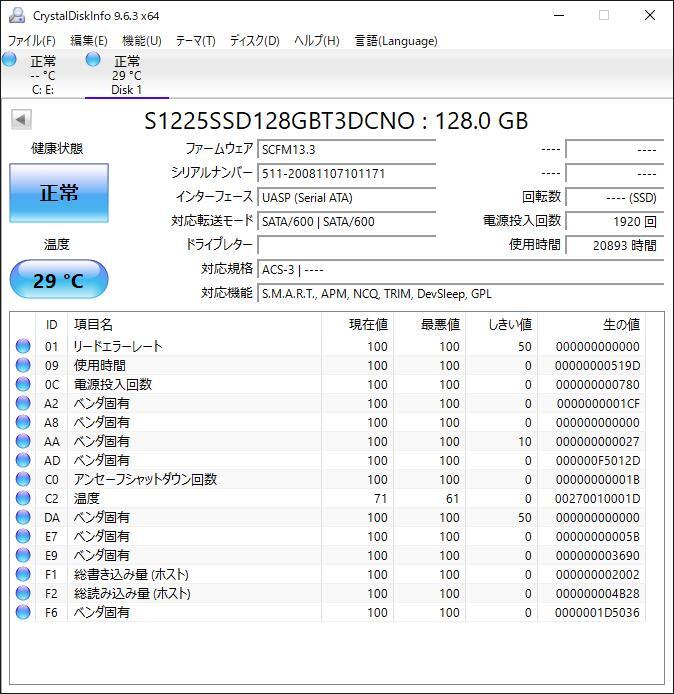
Task: Select the リードエラーレート attribute row
Action: 327,346
